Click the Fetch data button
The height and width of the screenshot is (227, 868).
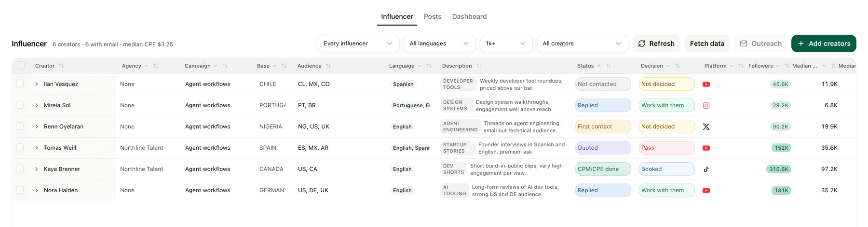click(x=707, y=43)
